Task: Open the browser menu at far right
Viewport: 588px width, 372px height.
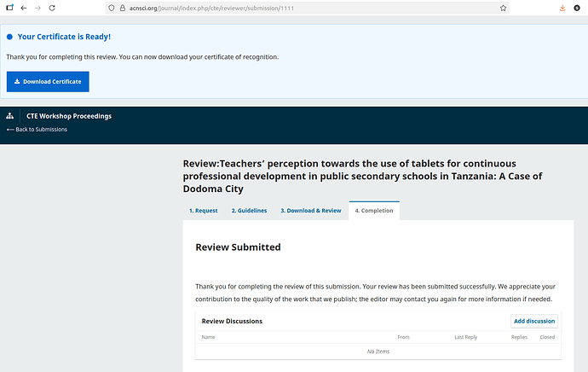Action: tap(579, 8)
